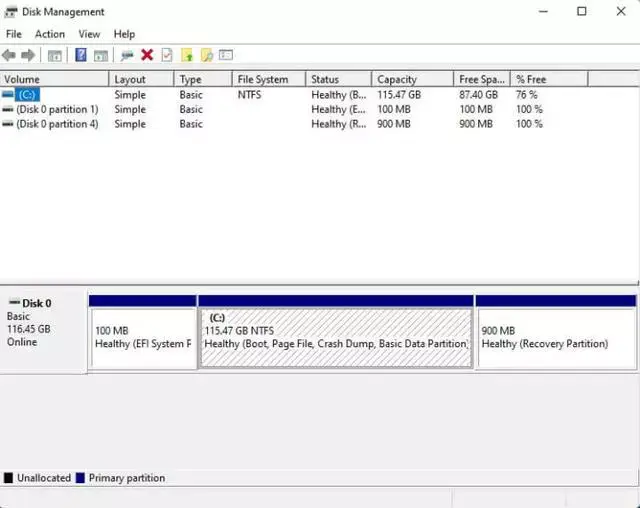Sort by the File System column header

[269, 79]
